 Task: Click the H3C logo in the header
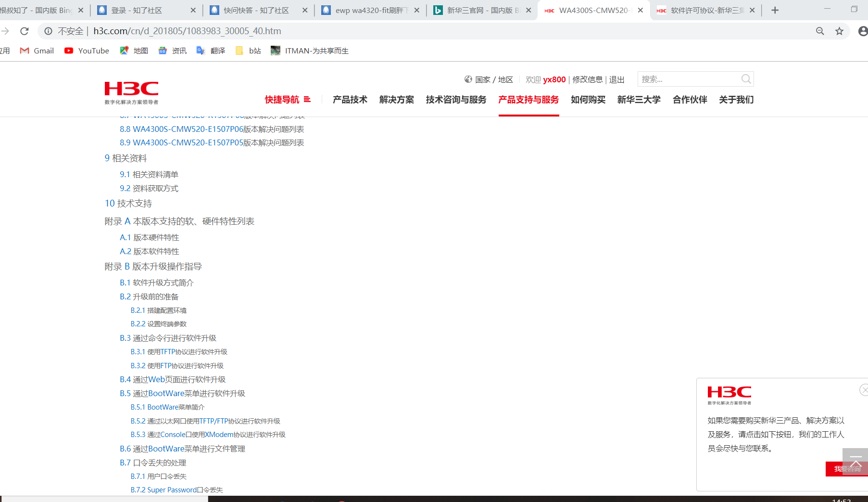coord(131,93)
